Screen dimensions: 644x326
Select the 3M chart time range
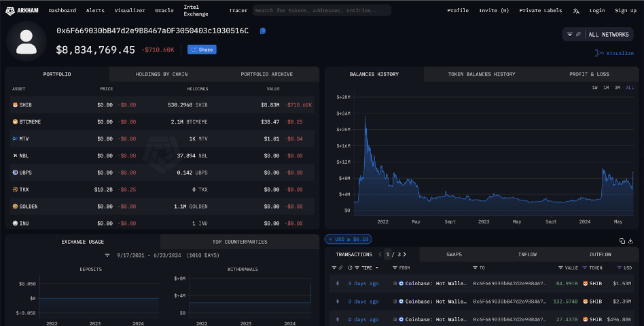(617, 88)
